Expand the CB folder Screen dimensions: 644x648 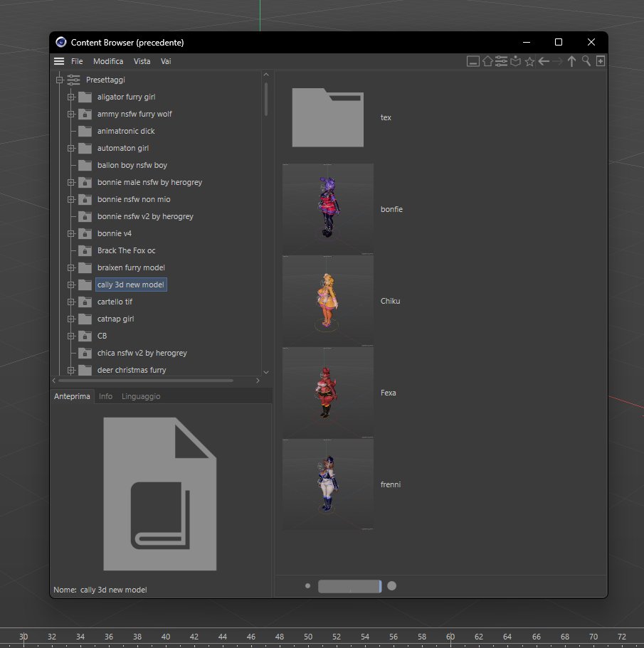71,336
